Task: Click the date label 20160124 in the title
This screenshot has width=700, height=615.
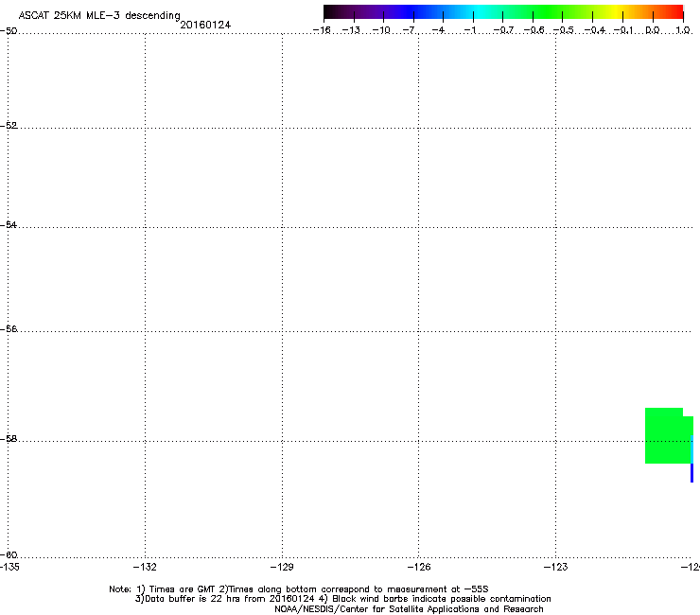Action: click(x=205, y=25)
